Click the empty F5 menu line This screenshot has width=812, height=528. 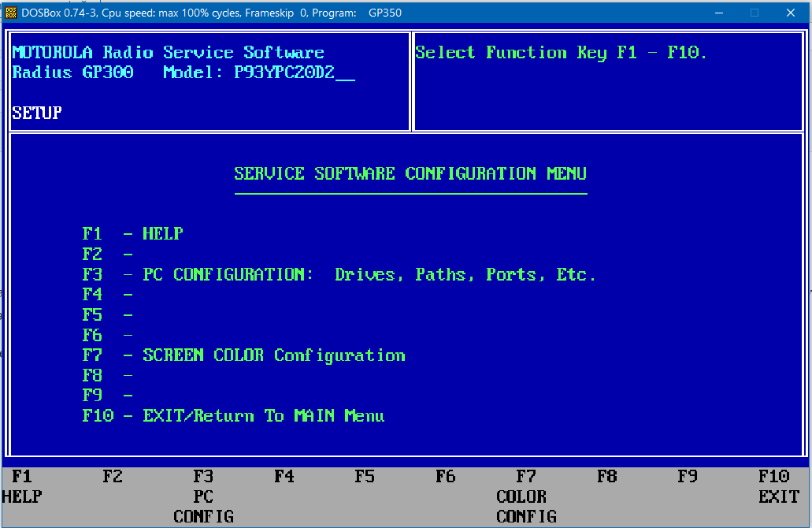pos(108,314)
